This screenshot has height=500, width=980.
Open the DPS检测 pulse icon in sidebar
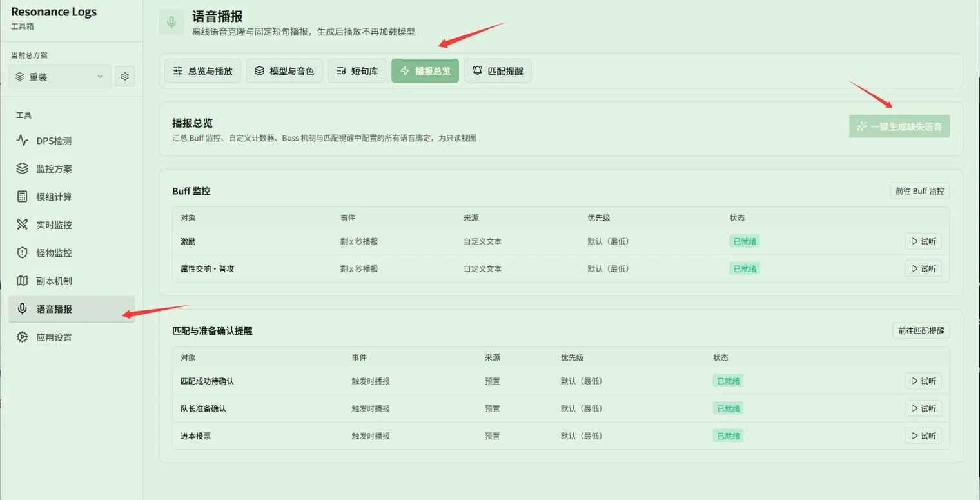pos(23,141)
